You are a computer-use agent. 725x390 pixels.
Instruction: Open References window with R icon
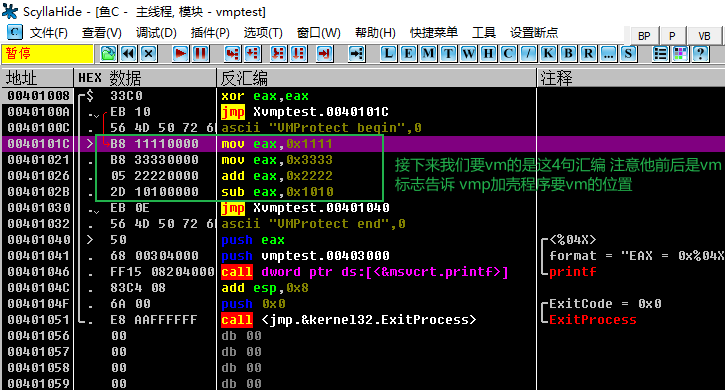tap(588, 54)
